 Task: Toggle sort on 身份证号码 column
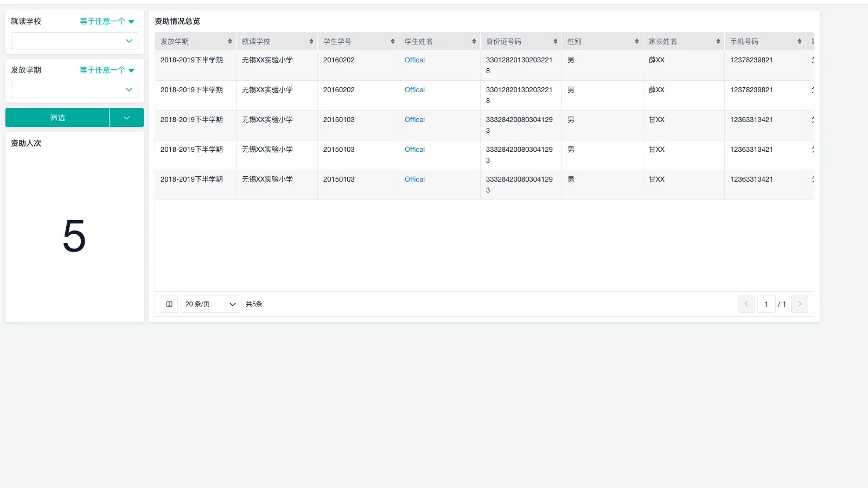(556, 42)
